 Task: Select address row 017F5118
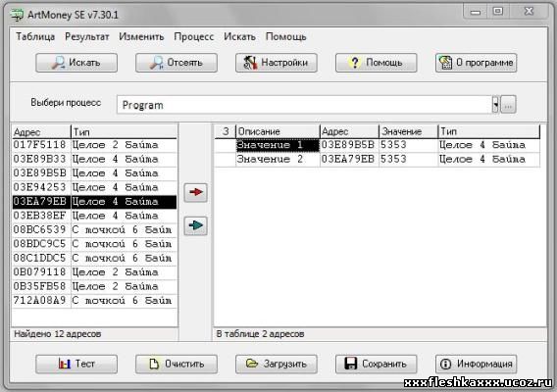pos(94,145)
